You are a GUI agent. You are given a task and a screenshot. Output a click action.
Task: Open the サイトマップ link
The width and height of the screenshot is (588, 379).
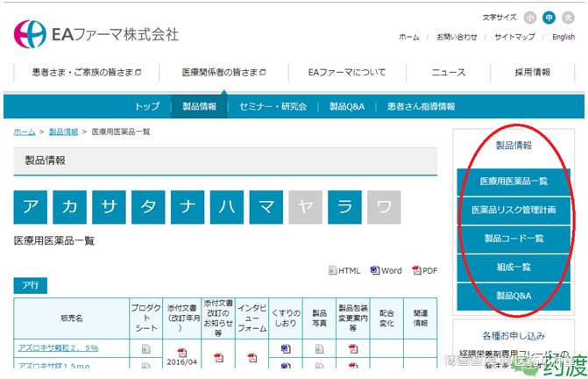tap(514, 37)
